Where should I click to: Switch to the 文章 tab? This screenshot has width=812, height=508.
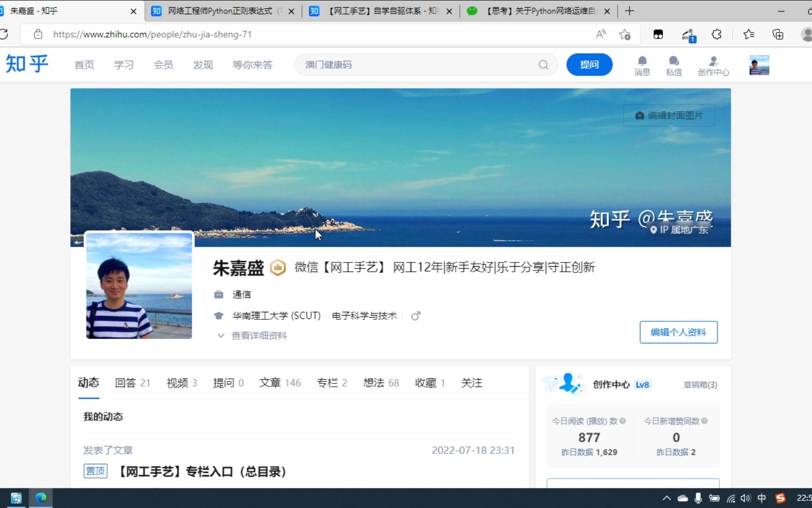click(271, 383)
